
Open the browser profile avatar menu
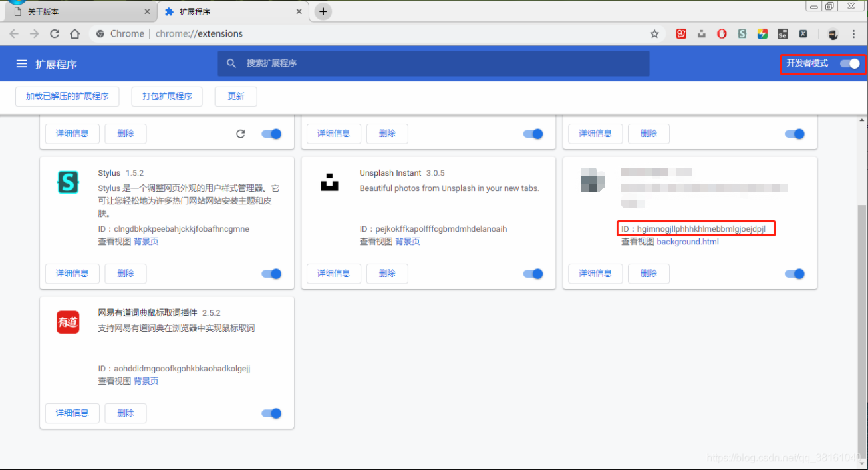click(x=833, y=33)
